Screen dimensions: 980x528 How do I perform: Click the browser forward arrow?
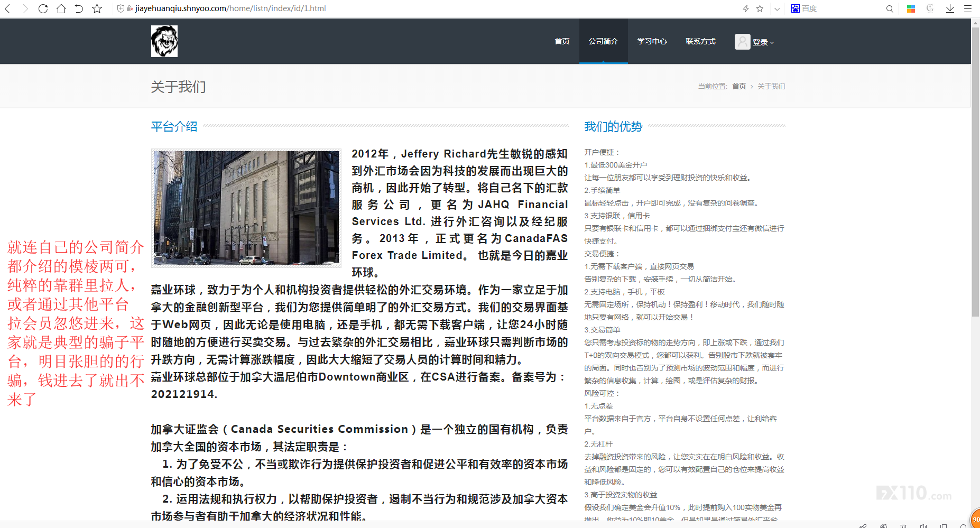pyautogui.click(x=25, y=8)
